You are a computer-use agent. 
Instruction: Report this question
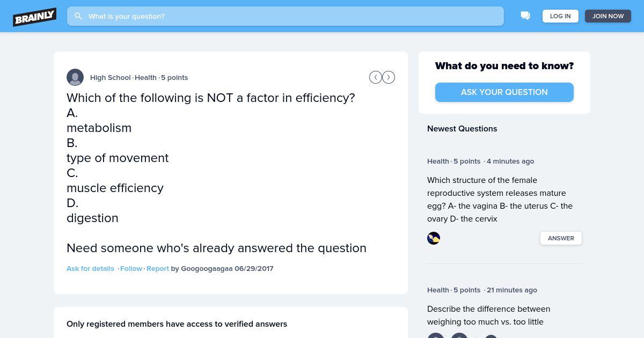tap(158, 268)
